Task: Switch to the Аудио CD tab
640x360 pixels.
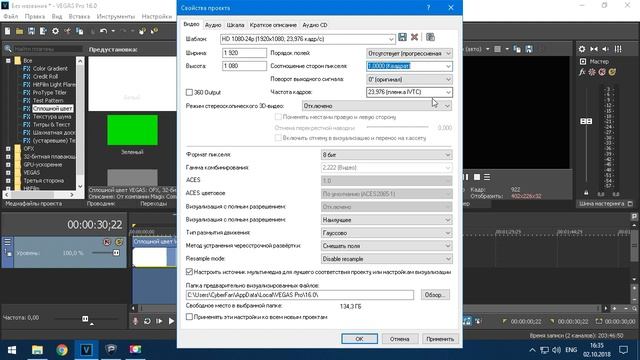Action: click(315, 25)
